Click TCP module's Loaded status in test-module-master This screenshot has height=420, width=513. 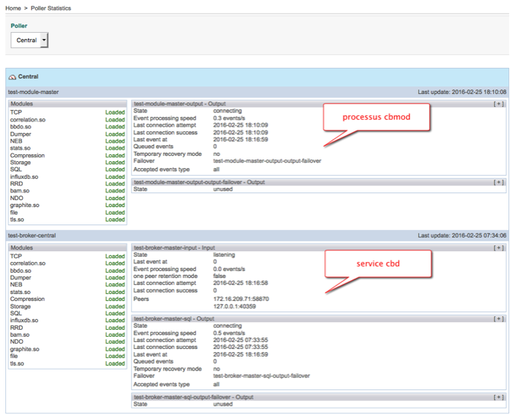pos(115,112)
